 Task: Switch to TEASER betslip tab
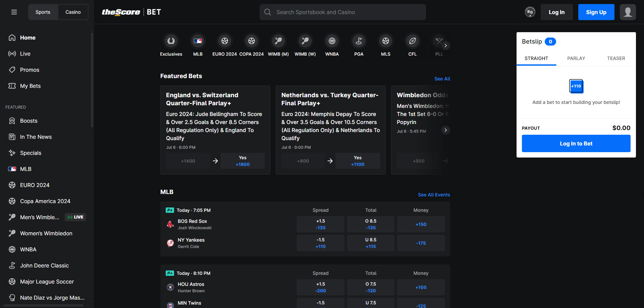[x=616, y=58]
